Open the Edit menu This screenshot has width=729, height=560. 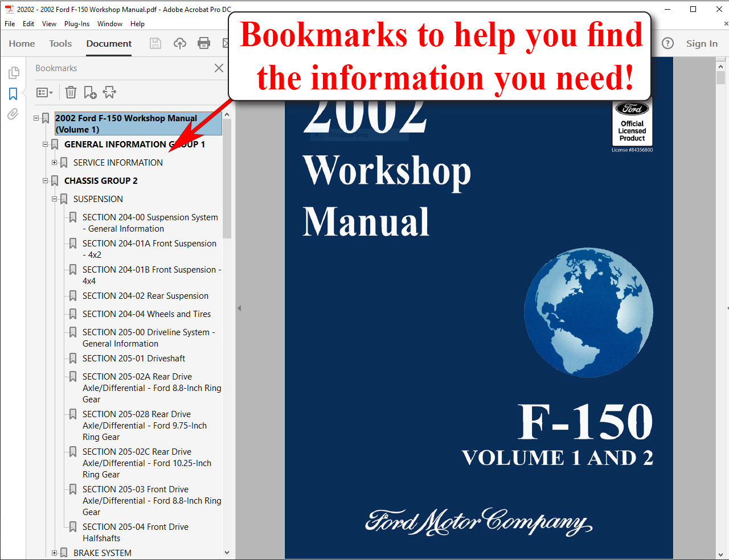(28, 24)
